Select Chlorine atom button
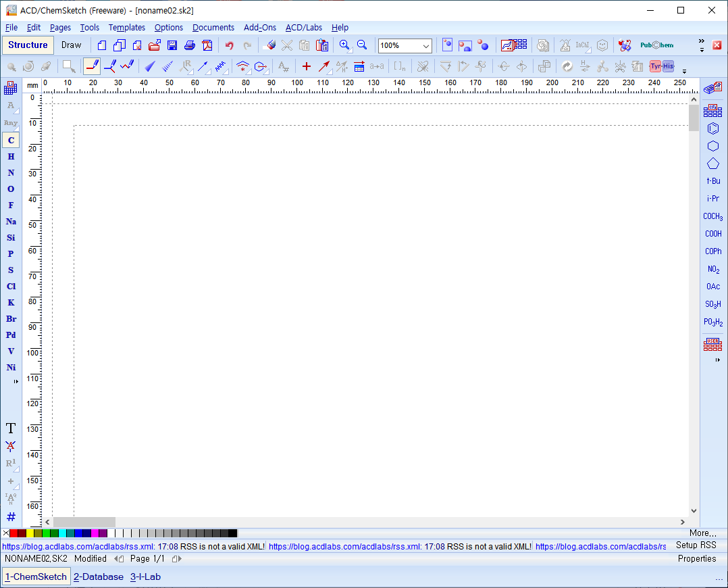The image size is (728, 588). [11, 287]
